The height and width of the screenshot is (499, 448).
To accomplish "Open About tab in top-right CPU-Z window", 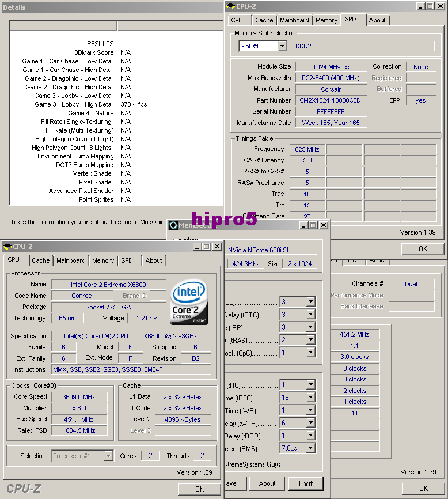I will tap(377, 20).
